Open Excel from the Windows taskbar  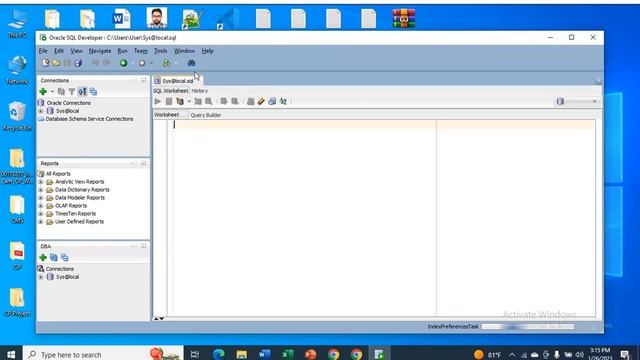(288, 354)
